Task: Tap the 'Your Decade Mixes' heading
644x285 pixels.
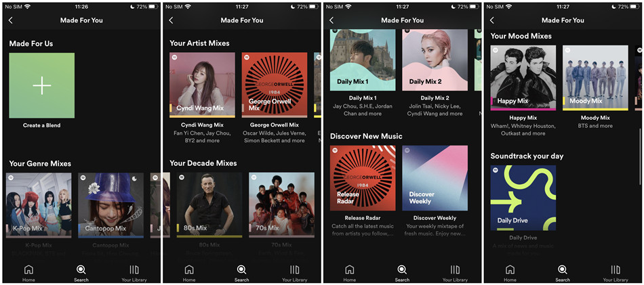Action: pos(203,163)
